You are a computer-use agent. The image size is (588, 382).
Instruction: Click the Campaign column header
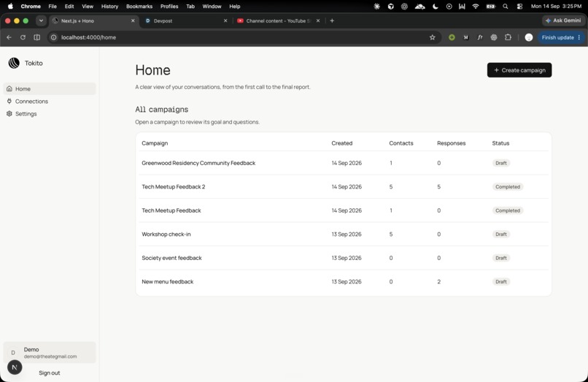(x=155, y=143)
